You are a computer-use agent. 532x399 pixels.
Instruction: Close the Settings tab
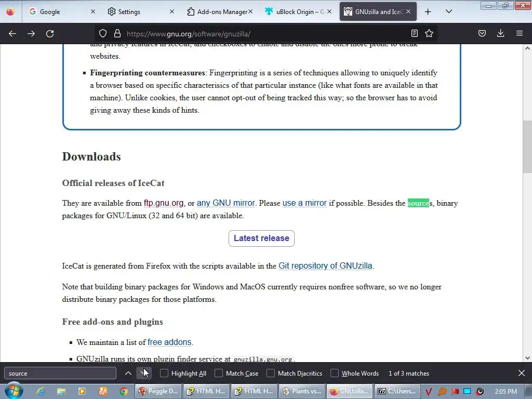point(171,11)
